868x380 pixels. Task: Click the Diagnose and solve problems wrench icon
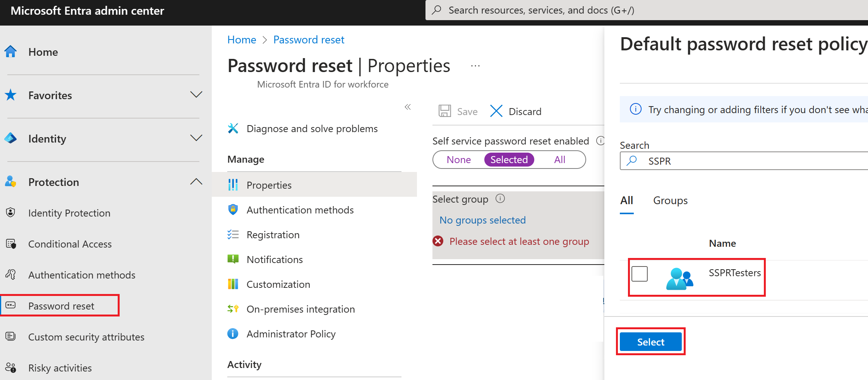point(233,128)
